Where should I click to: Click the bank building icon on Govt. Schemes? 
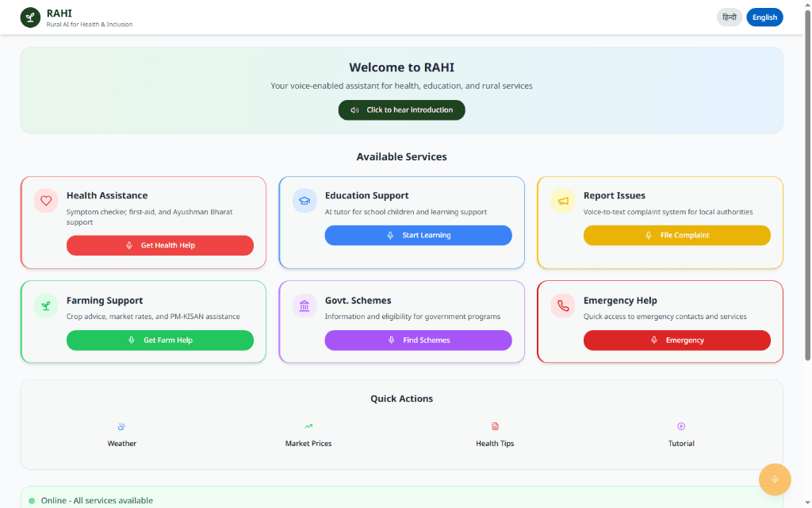click(x=304, y=306)
